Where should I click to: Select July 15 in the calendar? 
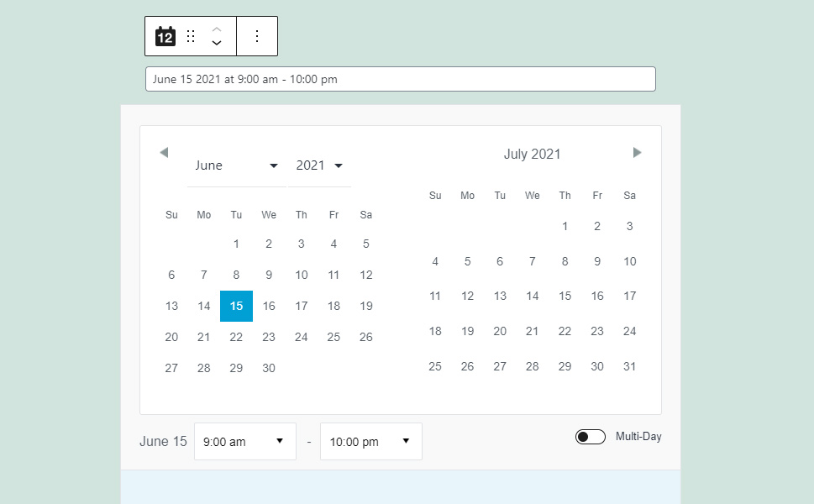click(565, 296)
